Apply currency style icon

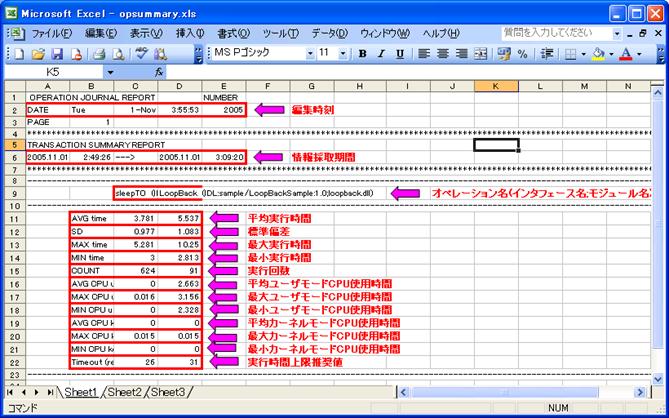click(x=504, y=54)
